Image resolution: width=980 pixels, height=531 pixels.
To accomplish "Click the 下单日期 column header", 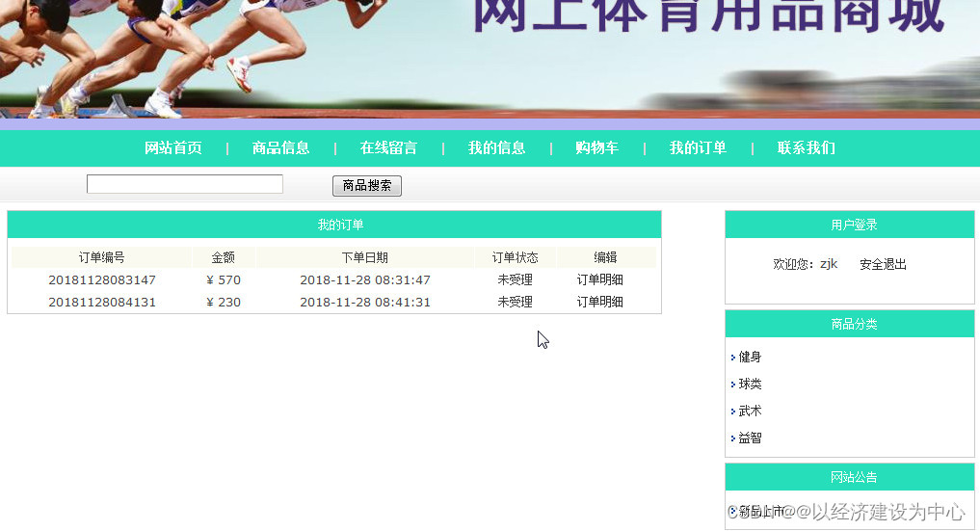I will pyautogui.click(x=365, y=257).
